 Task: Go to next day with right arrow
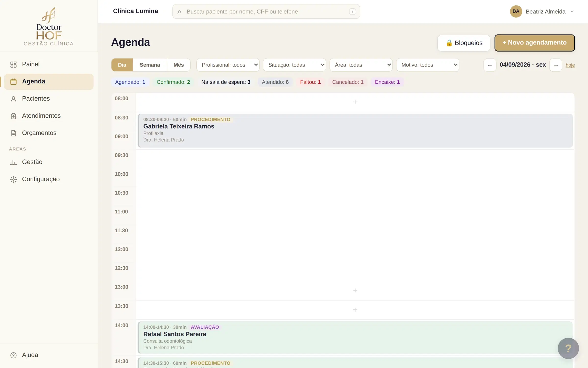pos(556,65)
